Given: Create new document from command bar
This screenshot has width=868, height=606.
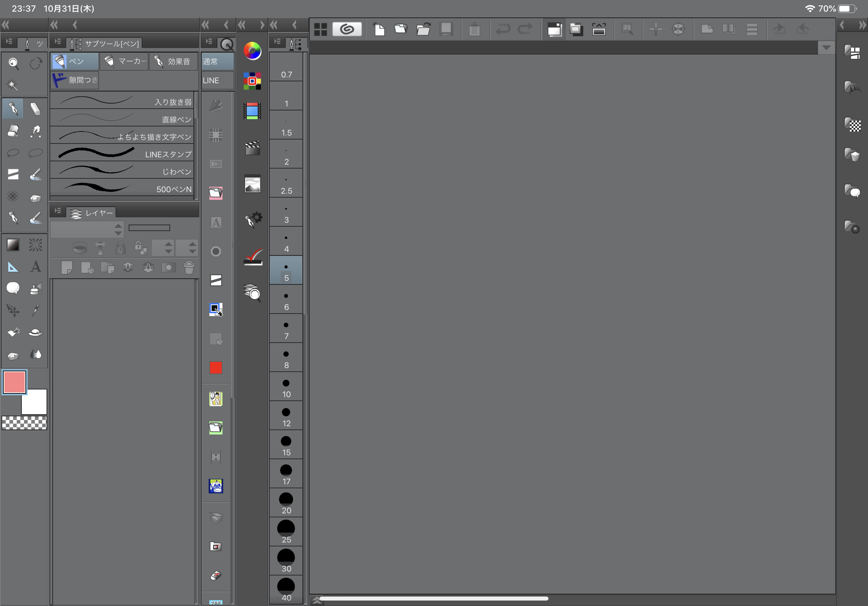Looking at the screenshot, I should [x=379, y=29].
